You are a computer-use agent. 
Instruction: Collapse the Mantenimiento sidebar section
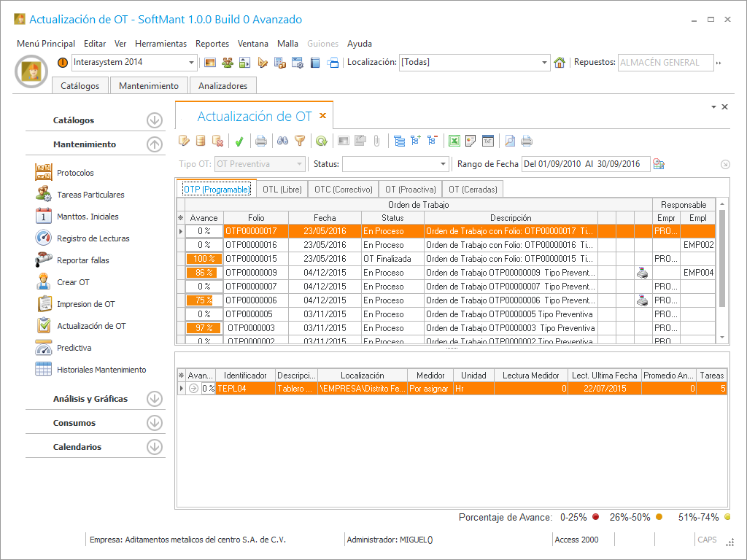pos(154,144)
